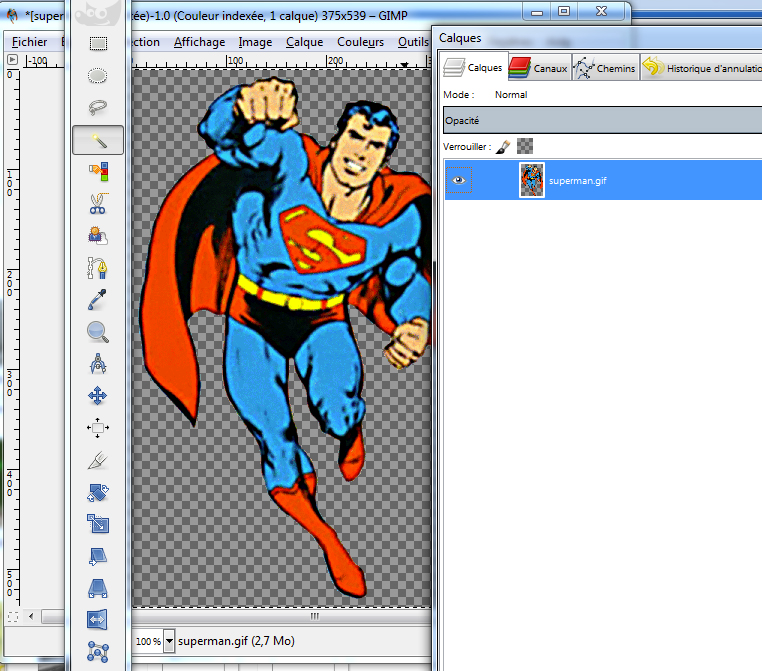Select the Fuzzy Select magic wand tool
The height and width of the screenshot is (671, 762).
click(x=98, y=140)
